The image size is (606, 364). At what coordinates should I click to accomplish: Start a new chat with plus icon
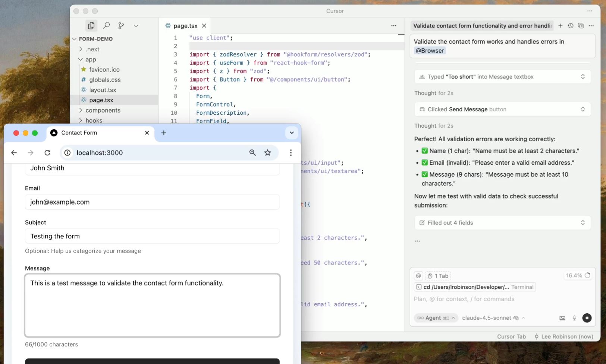560,26
